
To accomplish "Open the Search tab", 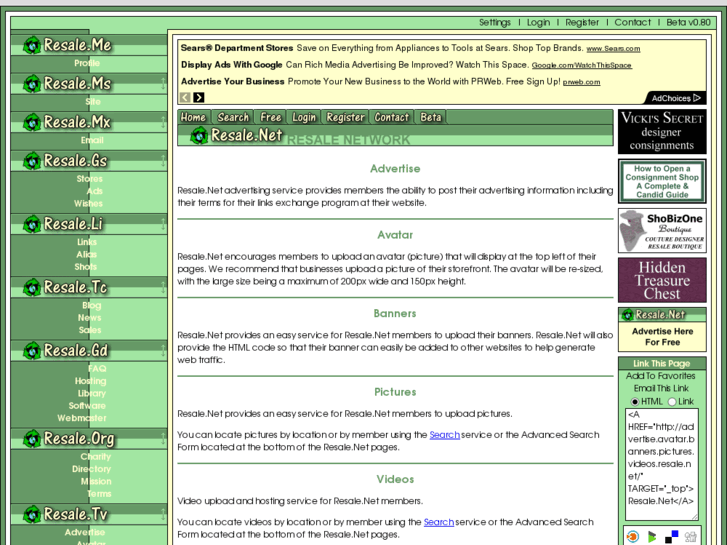I will (233, 117).
